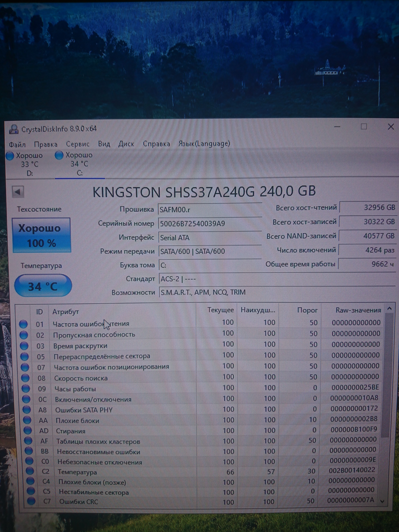Click status circle for Ошибки CRC row

click(x=31, y=501)
